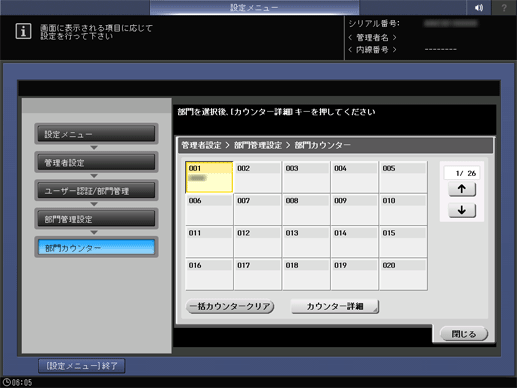This screenshot has height=388, width=517.
Task: Click the [設定メニュー]終了 button
Action: pos(82,366)
